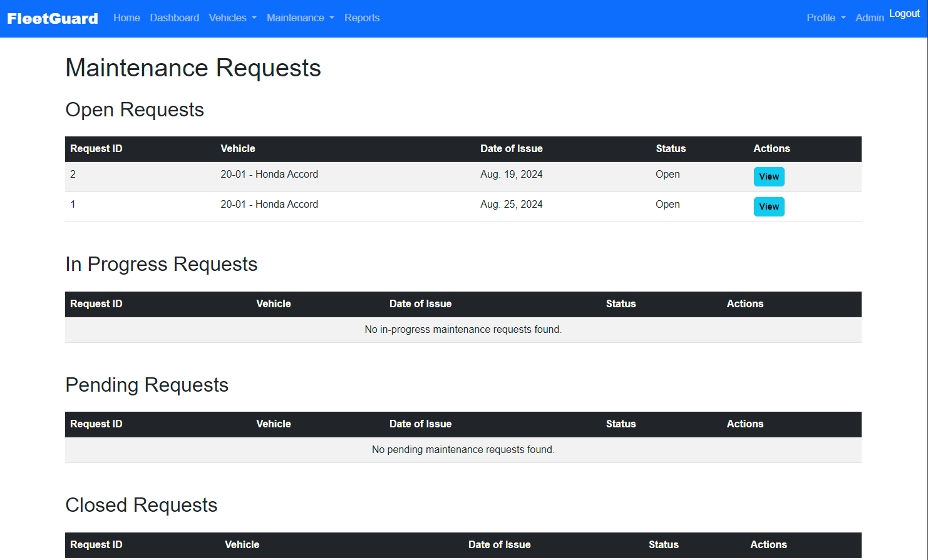The width and height of the screenshot is (928, 560).
Task: Expand the Profile dropdown menu
Action: pyautogui.click(x=825, y=18)
